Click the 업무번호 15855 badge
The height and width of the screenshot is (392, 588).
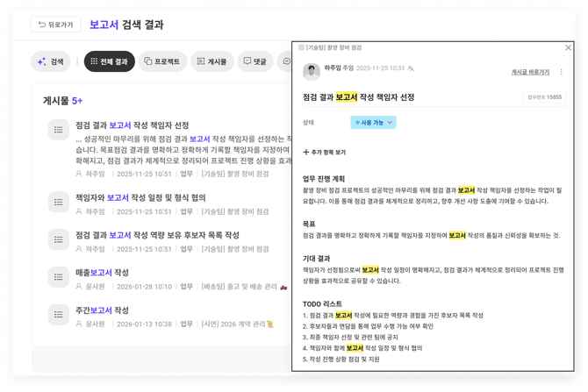pos(544,97)
